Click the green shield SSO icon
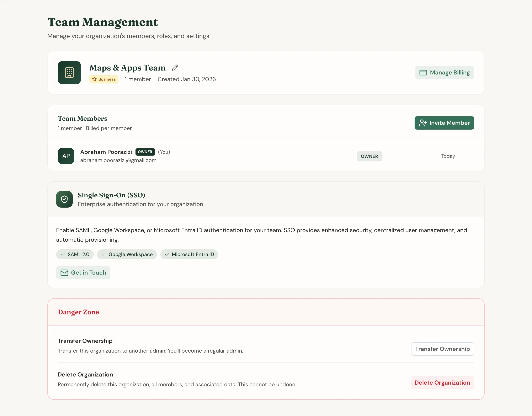 coord(64,199)
